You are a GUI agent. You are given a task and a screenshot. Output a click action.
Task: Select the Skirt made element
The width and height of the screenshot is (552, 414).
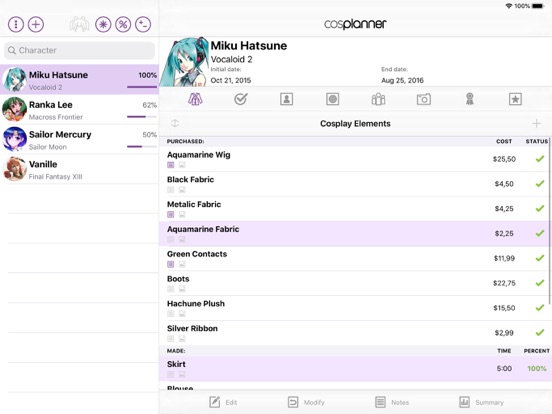pyautogui.click(x=355, y=369)
